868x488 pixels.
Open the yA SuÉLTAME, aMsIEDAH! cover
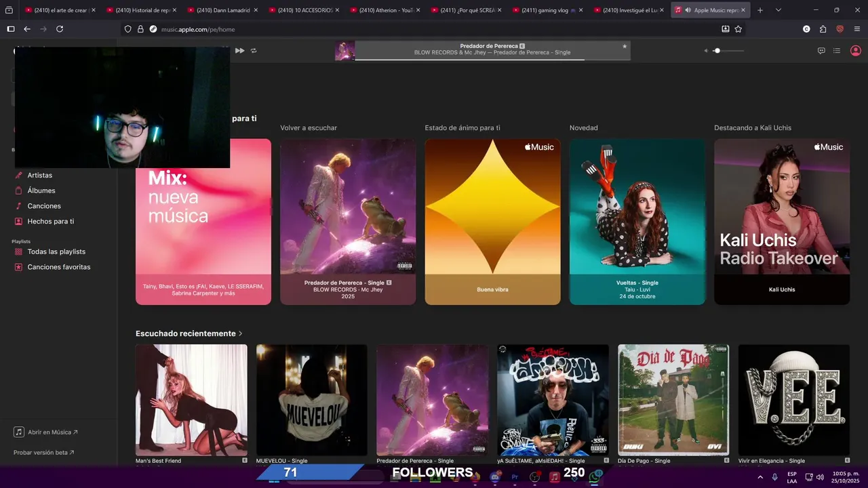coord(553,400)
